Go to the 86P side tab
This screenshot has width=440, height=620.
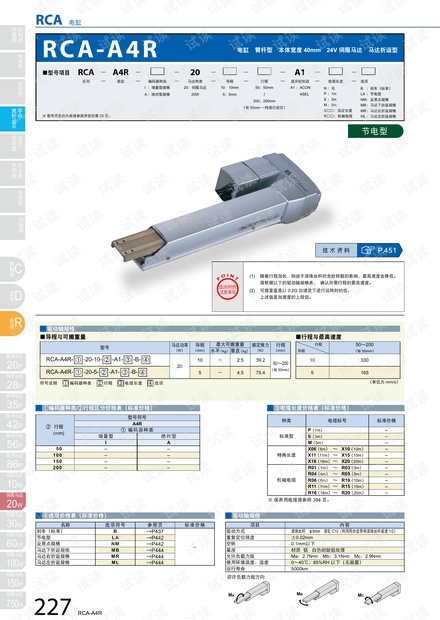pos(13,462)
